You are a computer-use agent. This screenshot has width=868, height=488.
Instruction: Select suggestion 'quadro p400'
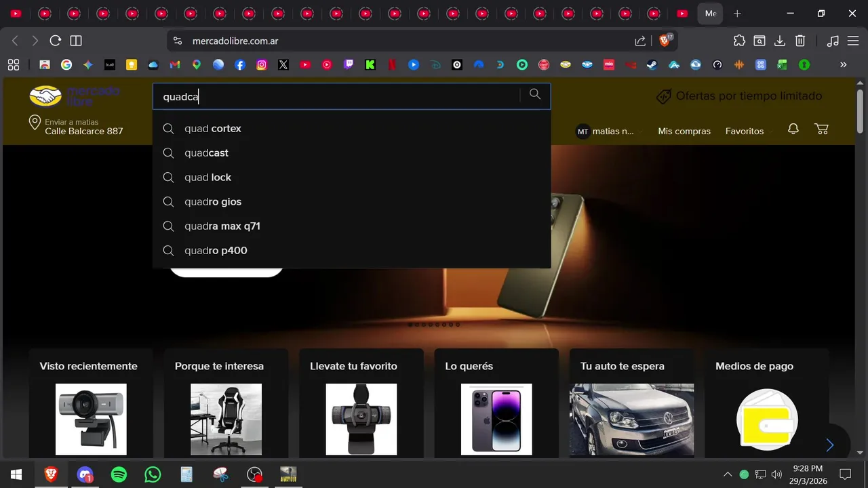351,251
